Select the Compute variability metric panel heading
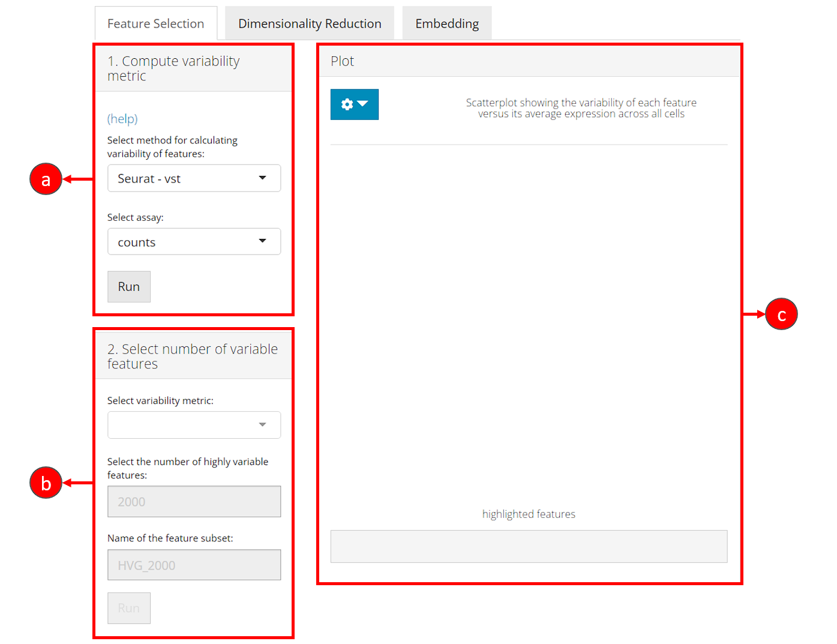 173,68
